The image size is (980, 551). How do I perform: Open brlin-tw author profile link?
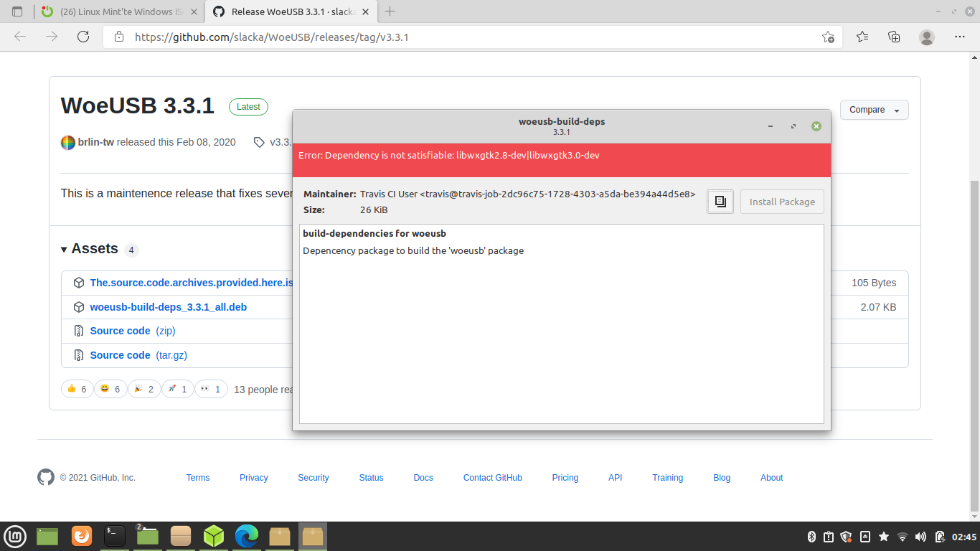(96, 142)
